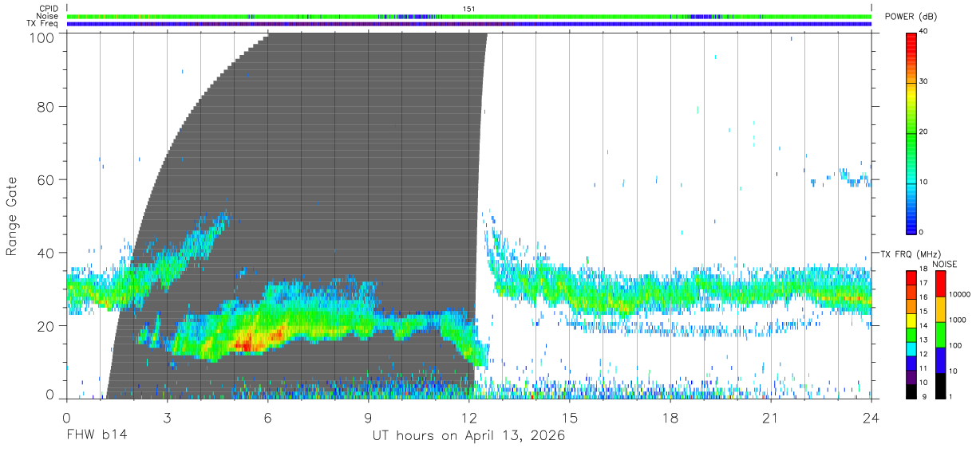Click the 'FHW b14' radar beam label
Image resolution: width=980 pixels, height=452 pixels.
[x=97, y=436]
